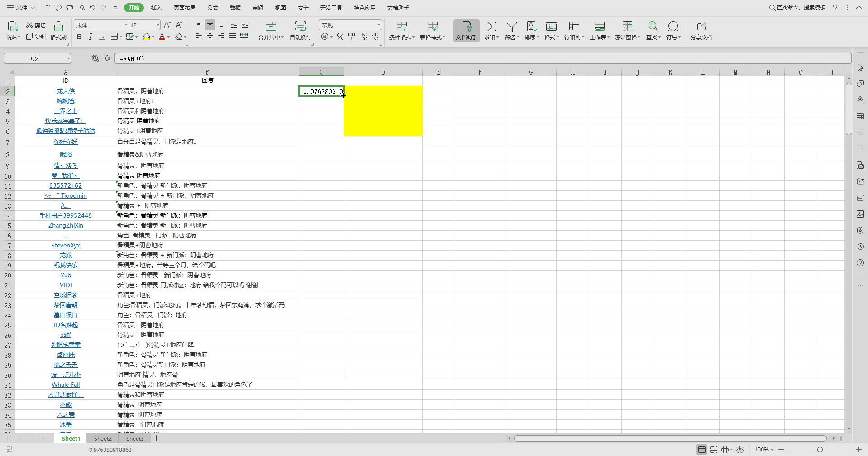Click the Filter (筛选) funnel icon
The height and width of the screenshot is (456, 868).
[x=511, y=26]
